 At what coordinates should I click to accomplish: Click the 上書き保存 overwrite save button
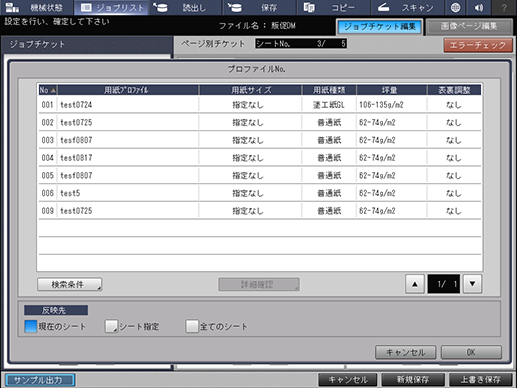(x=480, y=380)
